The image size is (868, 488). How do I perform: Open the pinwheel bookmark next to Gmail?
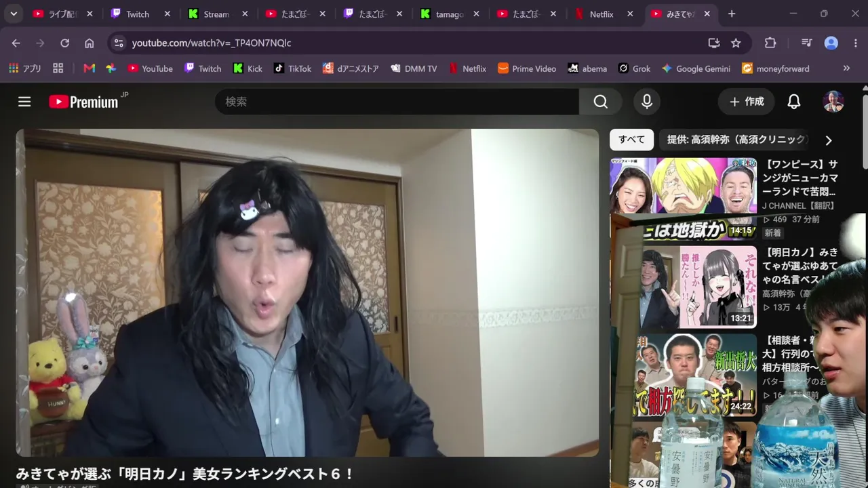[111, 68]
